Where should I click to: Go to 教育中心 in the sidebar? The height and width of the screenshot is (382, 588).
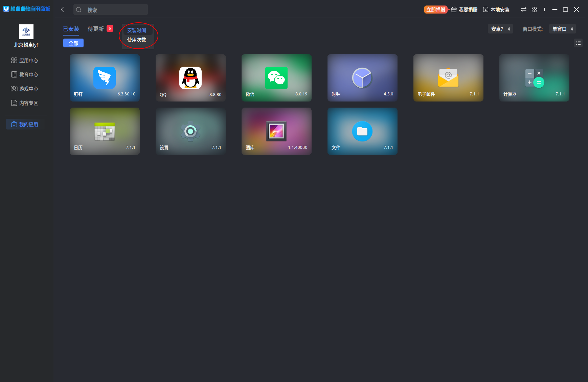(x=25, y=75)
